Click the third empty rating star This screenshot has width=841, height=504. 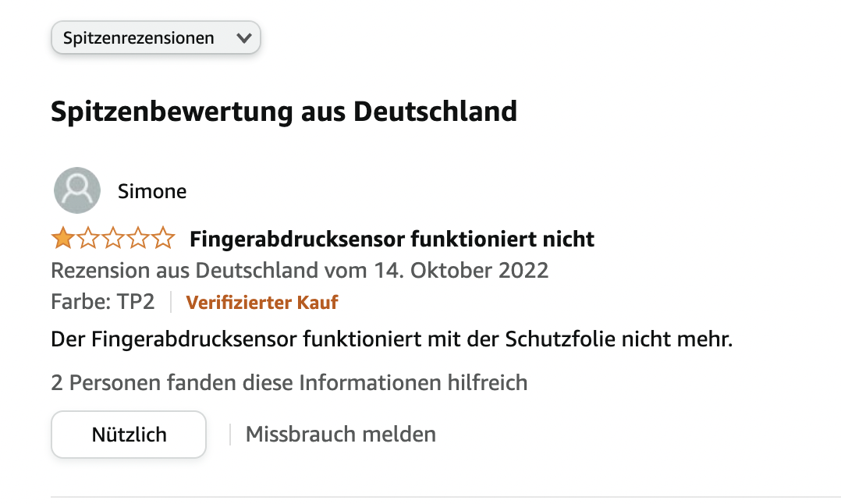click(112, 238)
